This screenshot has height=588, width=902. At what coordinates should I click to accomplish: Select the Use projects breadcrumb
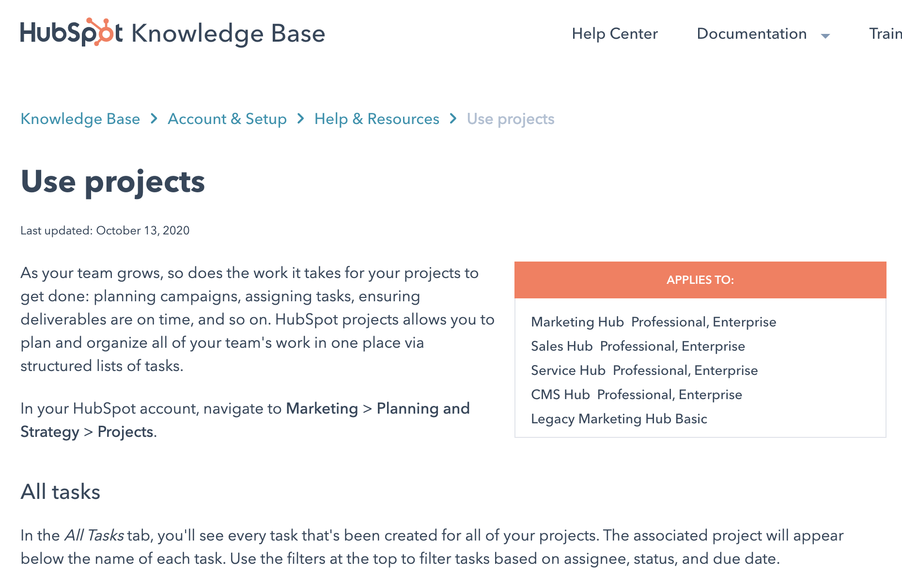[x=510, y=119]
